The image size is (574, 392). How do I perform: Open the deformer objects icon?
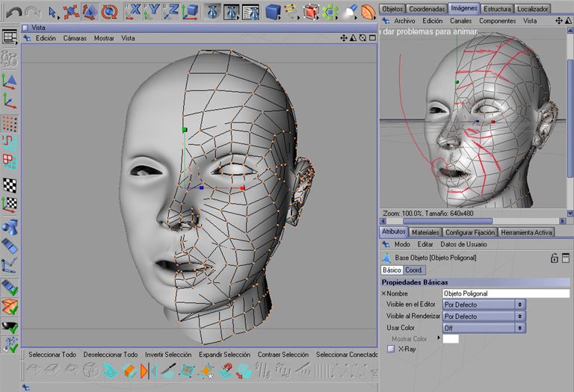point(368,12)
